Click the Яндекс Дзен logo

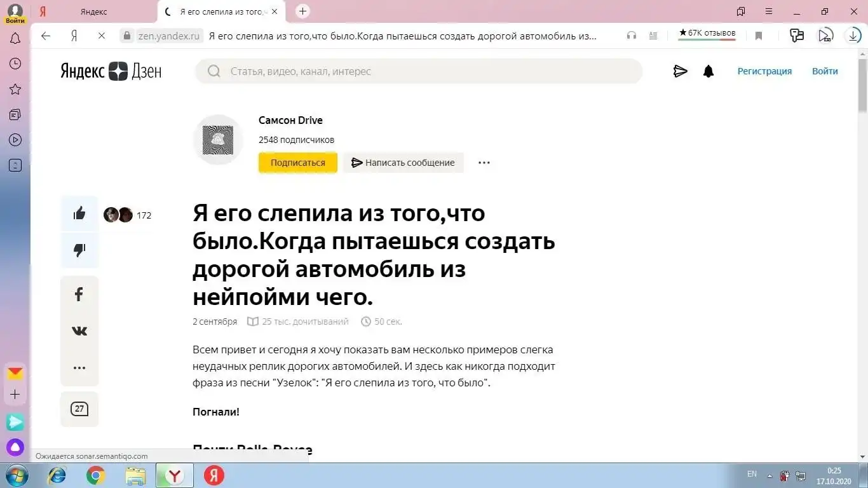tap(111, 71)
